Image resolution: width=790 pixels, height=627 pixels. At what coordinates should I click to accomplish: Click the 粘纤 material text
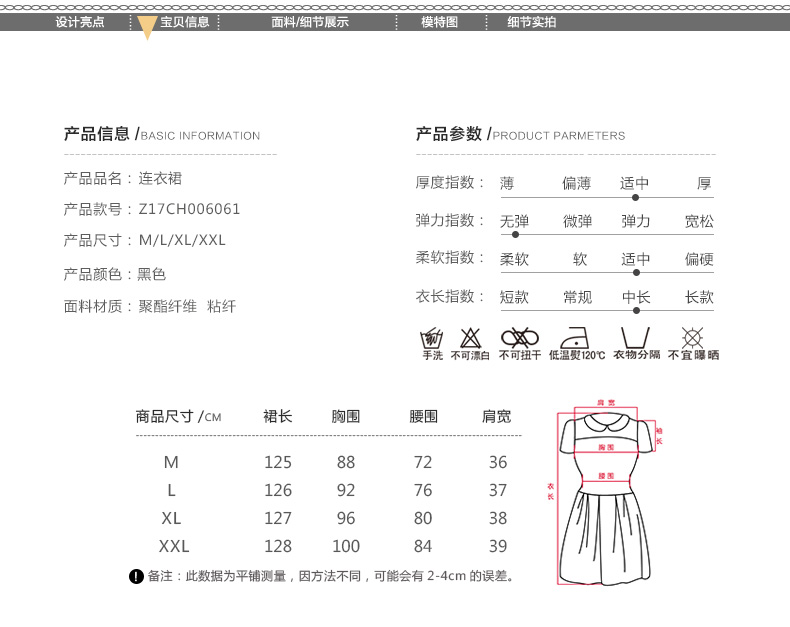point(221,306)
